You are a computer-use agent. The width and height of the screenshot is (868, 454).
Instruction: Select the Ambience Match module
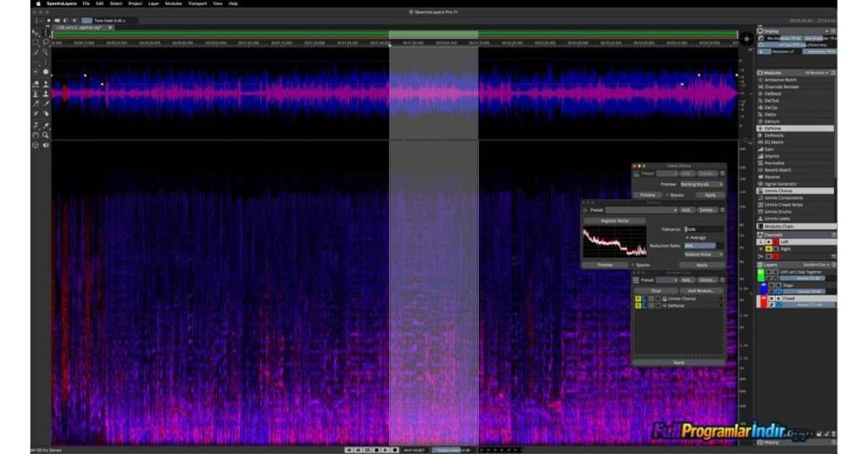tap(795, 80)
